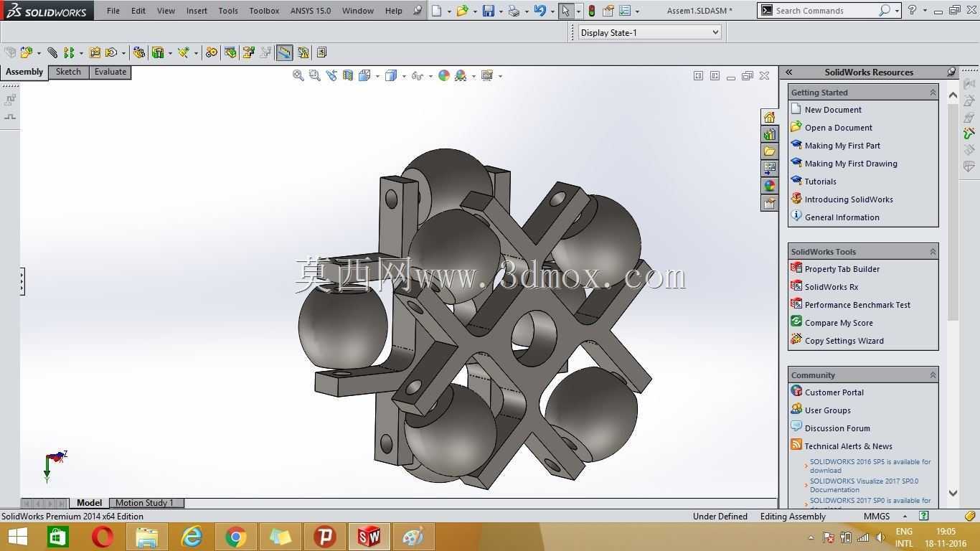Open the Appearances color ball tab icon
980x551 pixels.
[769, 186]
